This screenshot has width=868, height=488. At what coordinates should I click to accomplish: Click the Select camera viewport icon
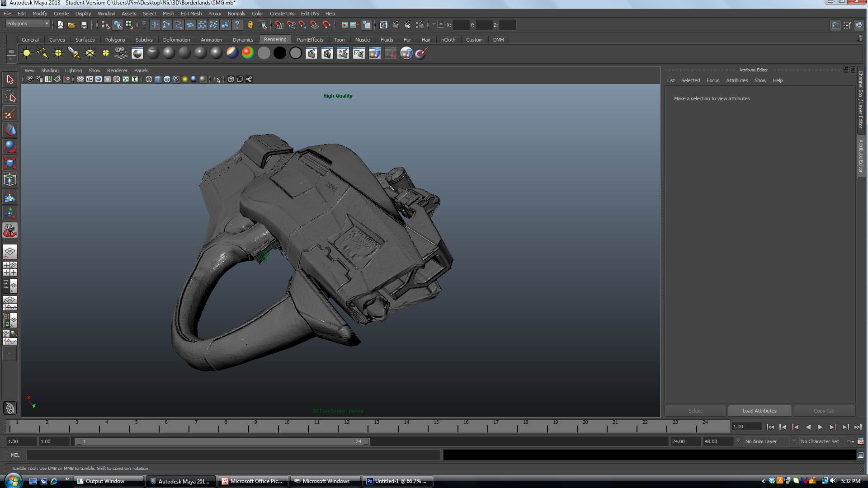30,79
